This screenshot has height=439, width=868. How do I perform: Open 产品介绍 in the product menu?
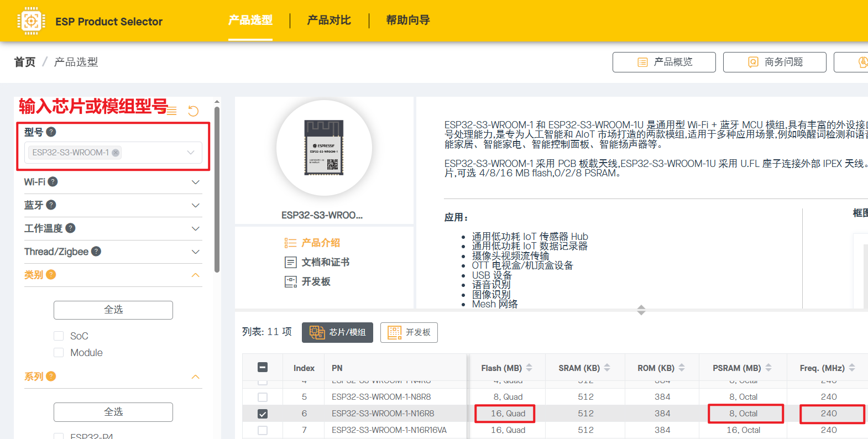[321, 243]
